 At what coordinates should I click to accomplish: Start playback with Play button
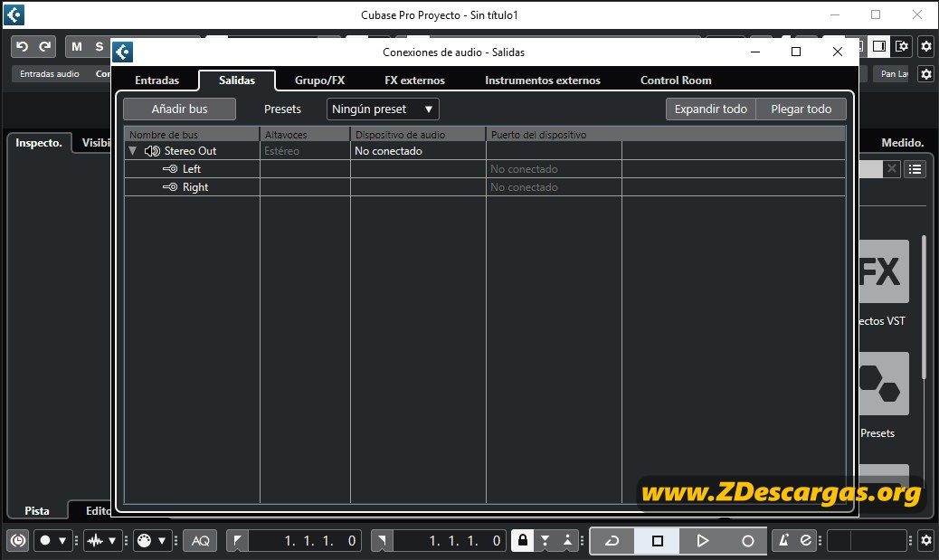tap(703, 541)
